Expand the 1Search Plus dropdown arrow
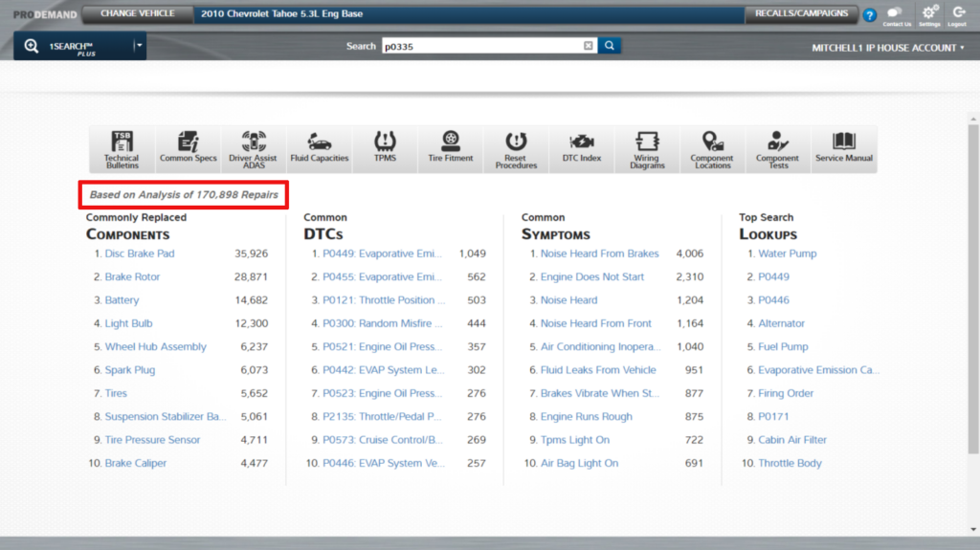This screenshot has width=980, height=550. [139, 46]
